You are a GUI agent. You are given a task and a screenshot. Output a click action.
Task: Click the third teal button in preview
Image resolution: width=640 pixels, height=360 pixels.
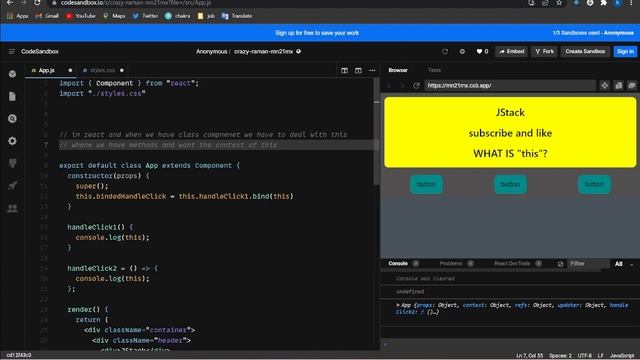[x=594, y=184]
